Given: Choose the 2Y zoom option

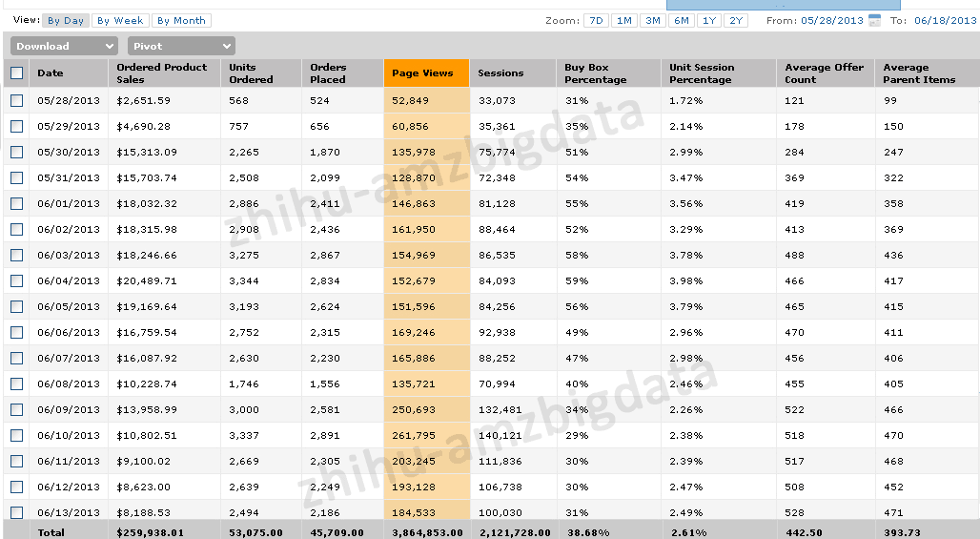Looking at the screenshot, I should [x=736, y=21].
